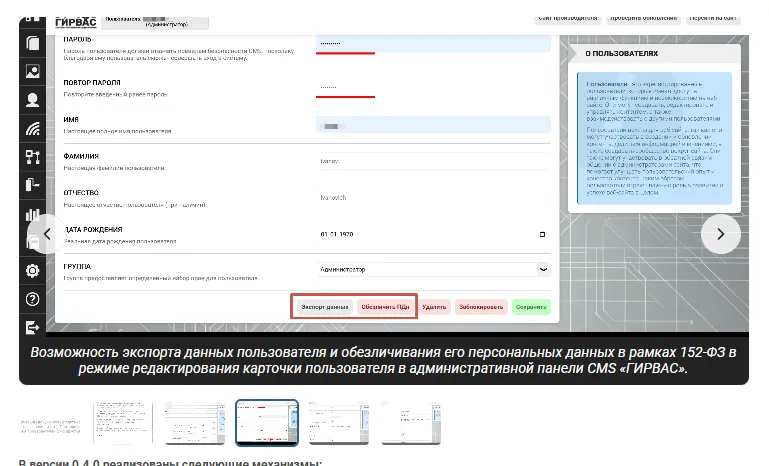The width and height of the screenshot is (769, 466).
Task: Click the Имя input field
Action: click(x=434, y=126)
